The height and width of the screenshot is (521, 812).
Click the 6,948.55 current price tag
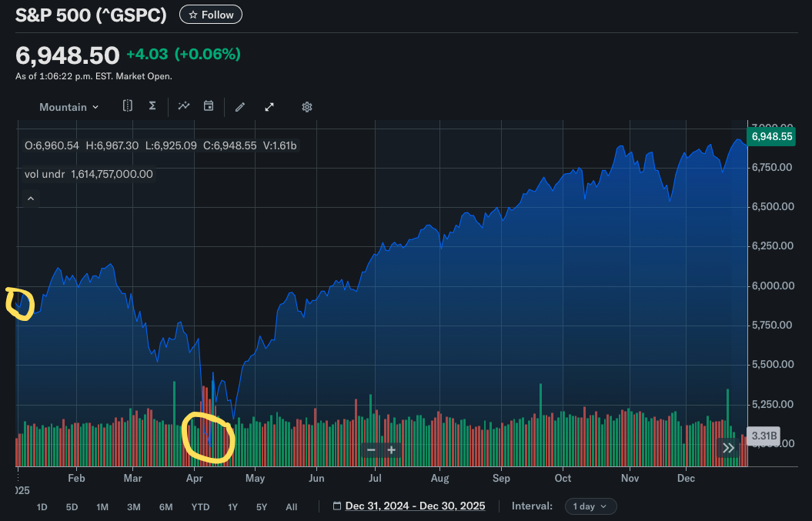pos(772,137)
